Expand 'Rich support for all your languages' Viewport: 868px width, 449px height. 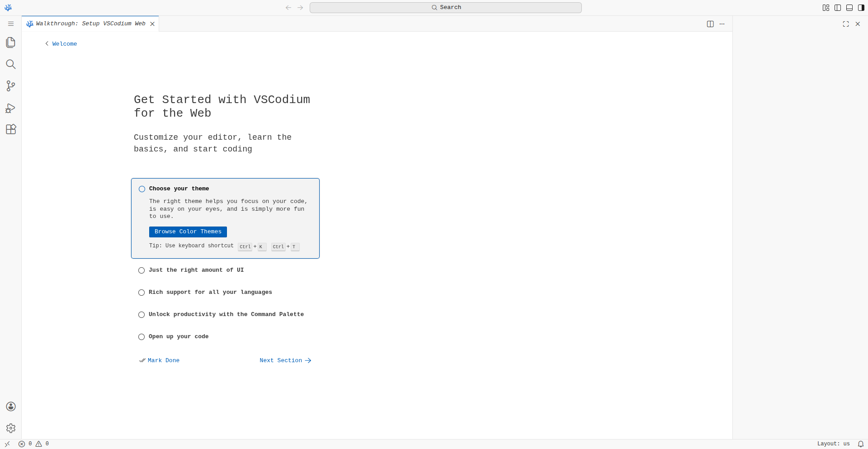(210, 293)
